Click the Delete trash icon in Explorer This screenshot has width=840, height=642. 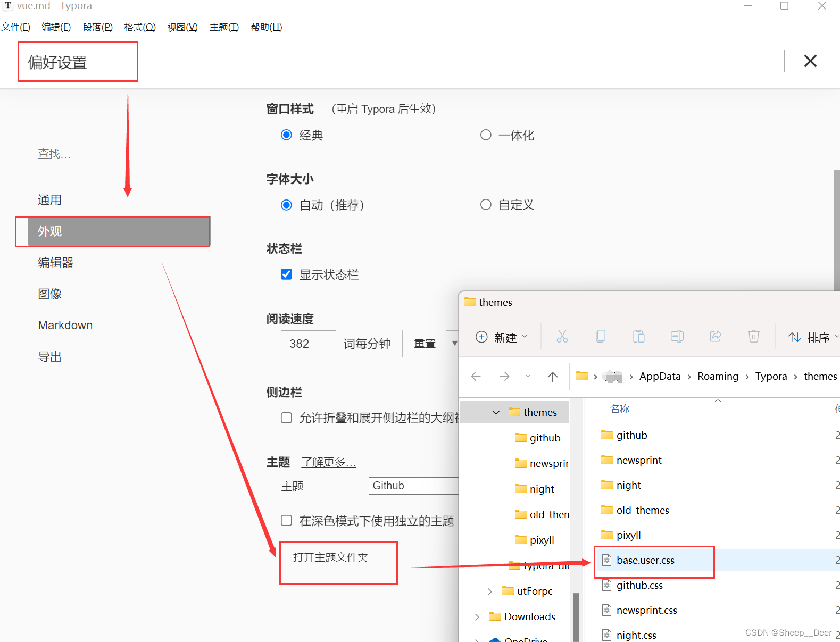click(x=754, y=336)
